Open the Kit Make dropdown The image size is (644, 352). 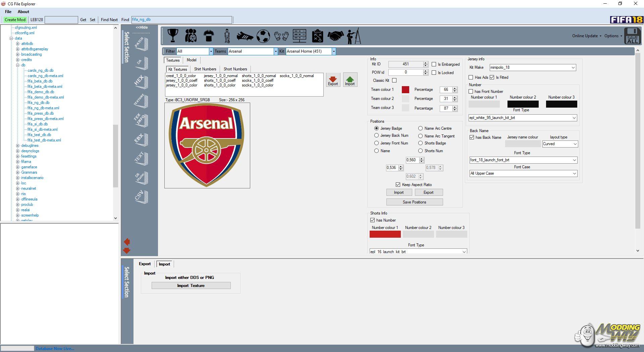point(533,67)
